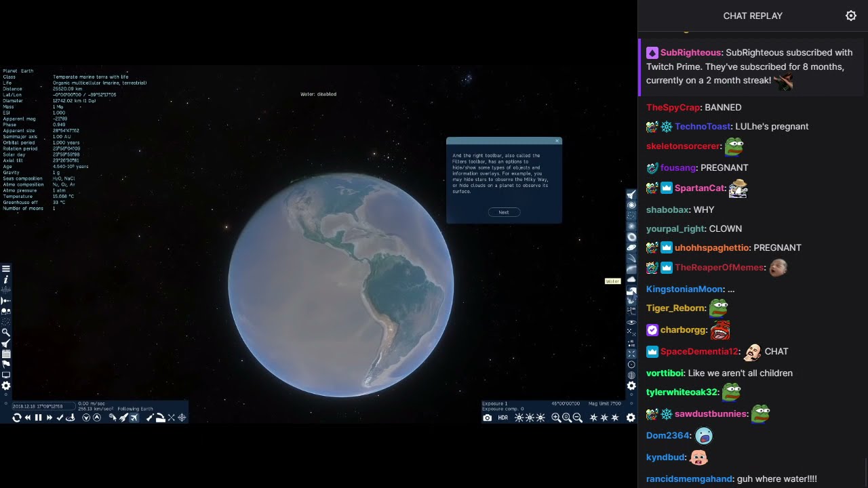This screenshot has height=488, width=868.
Task: Select the spacecraft mode rocket icon
Action: pyautogui.click(x=123, y=418)
